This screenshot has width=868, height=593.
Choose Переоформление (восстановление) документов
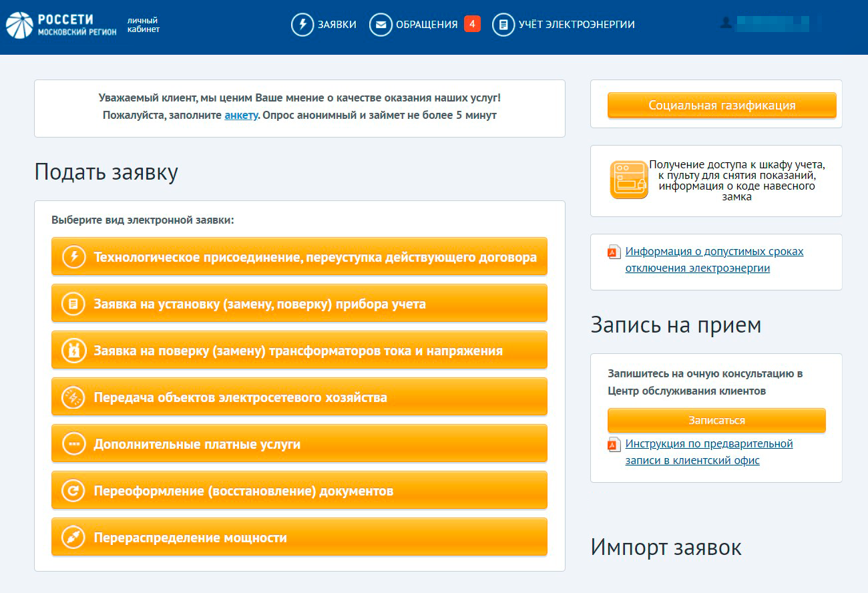pos(299,490)
